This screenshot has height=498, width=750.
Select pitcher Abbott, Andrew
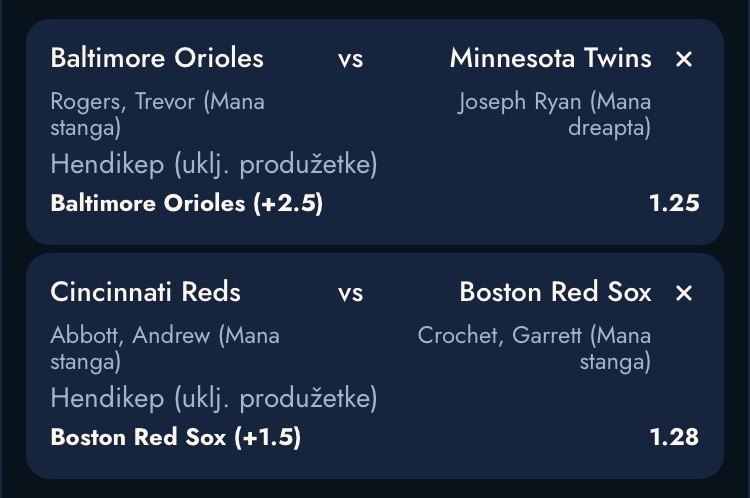165,348
